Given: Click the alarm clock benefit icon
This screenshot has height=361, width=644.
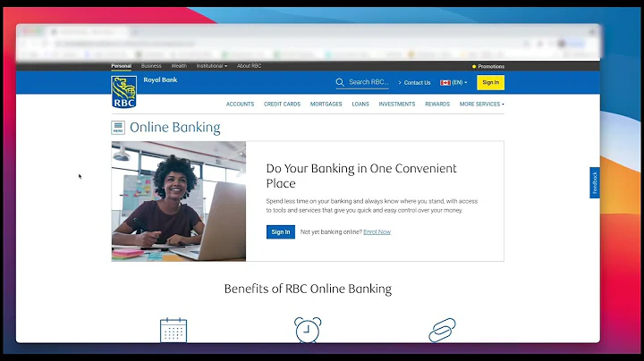Looking at the screenshot, I should coord(308,330).
